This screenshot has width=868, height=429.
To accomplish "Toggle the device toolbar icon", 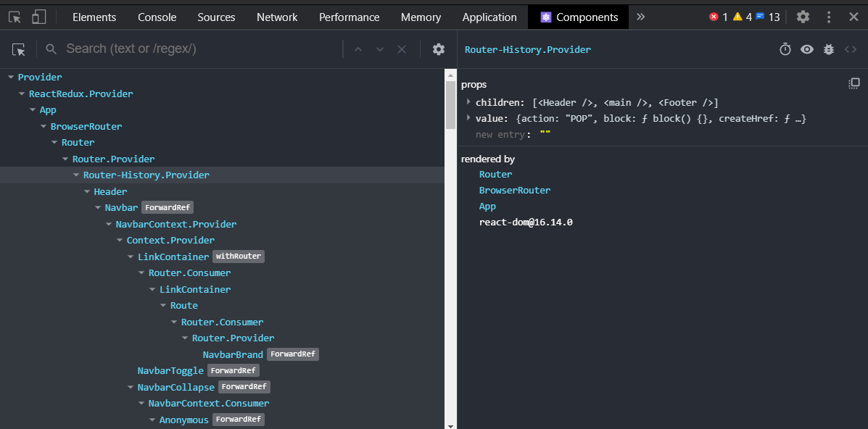I will point(38,17).
